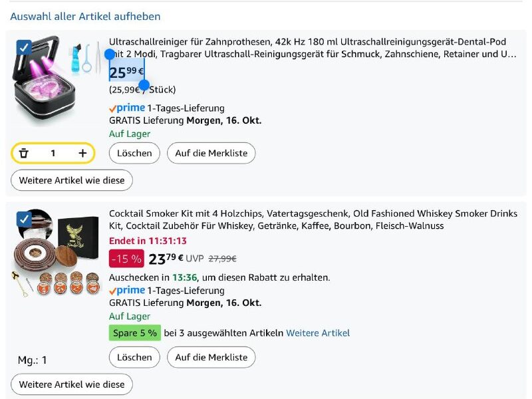Viewport: 532px width, 399px height.
Task: Show Weitere Artikel wie diese for Cocktail Smoker
Action: click(x=72, y=384)
